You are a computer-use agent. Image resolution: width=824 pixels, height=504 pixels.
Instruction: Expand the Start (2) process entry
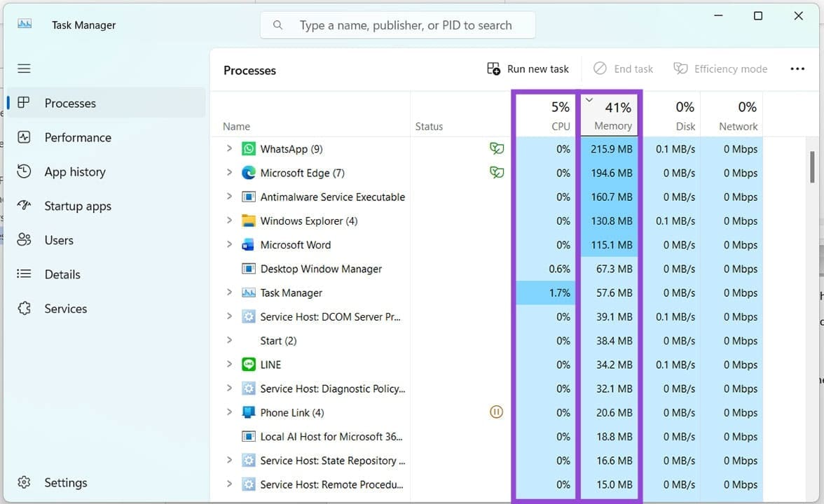pyautogui.click(x=229, y=340)
